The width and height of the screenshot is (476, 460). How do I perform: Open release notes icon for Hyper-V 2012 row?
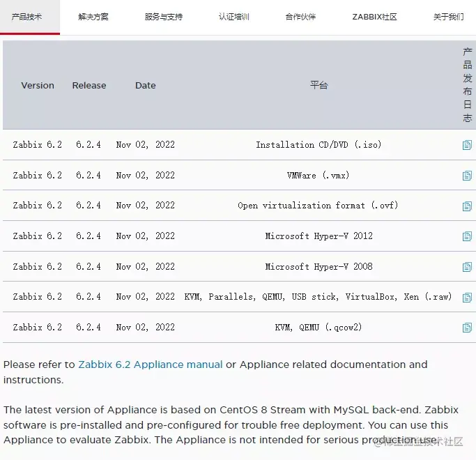pos(467,236)
